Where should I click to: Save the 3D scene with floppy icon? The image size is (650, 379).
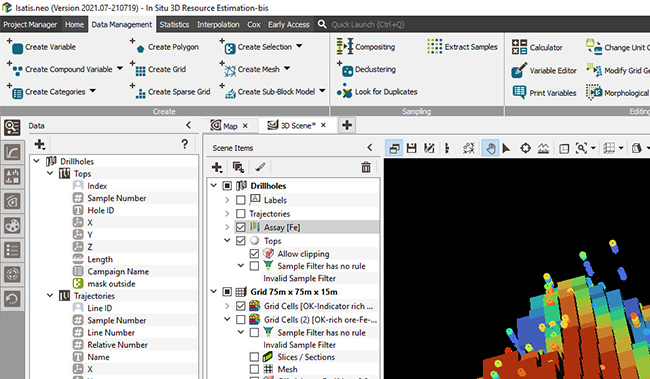coord(411,148)
